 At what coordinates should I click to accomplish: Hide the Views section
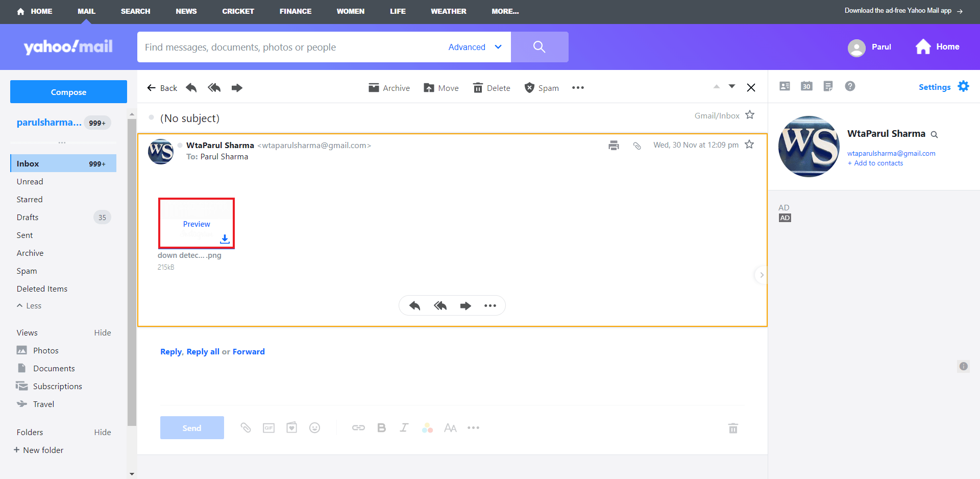pyautogui.click(x=102, y=333)
